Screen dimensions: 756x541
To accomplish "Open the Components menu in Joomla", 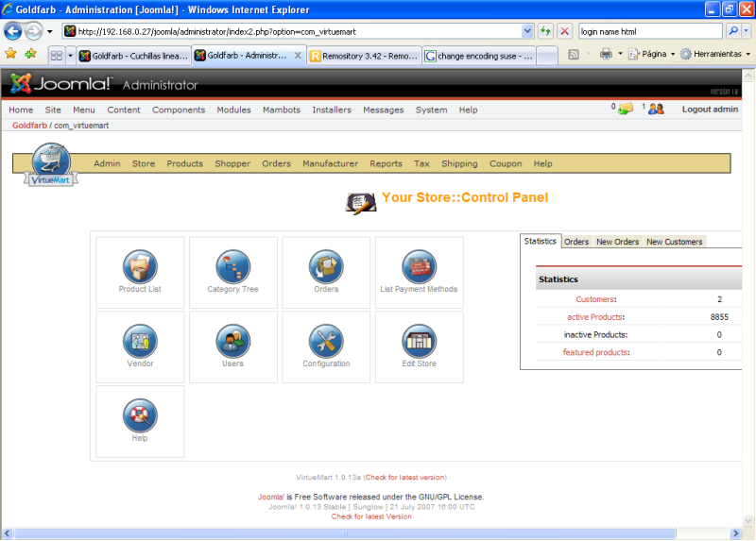I will [x=179, y=110].
